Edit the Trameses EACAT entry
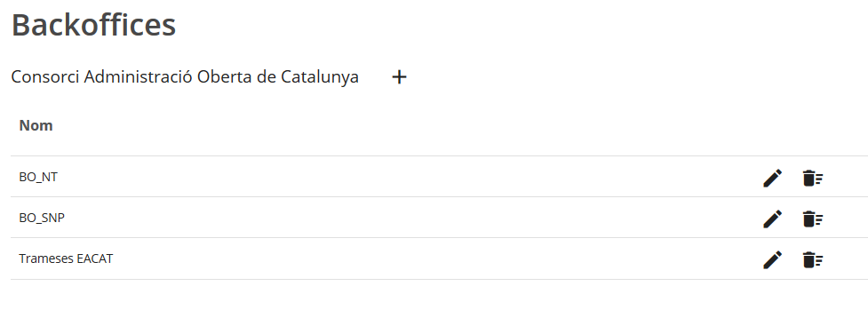Viewport: 868px width, 334px height. (x=773, y=259)
